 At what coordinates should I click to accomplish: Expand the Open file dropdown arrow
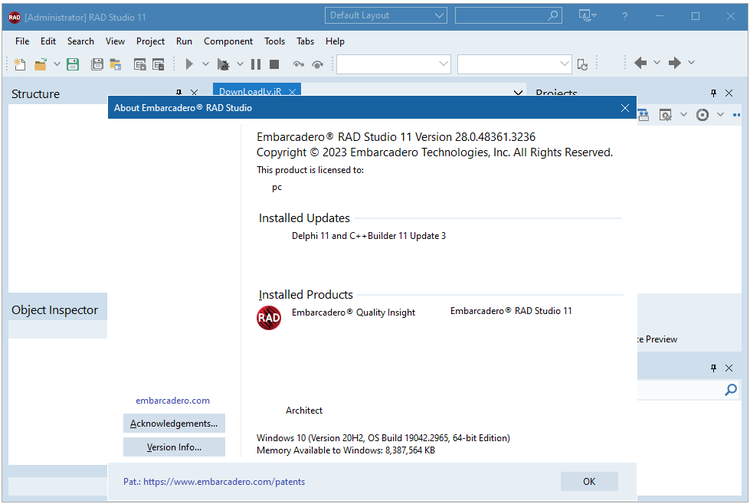pos(56,64)
